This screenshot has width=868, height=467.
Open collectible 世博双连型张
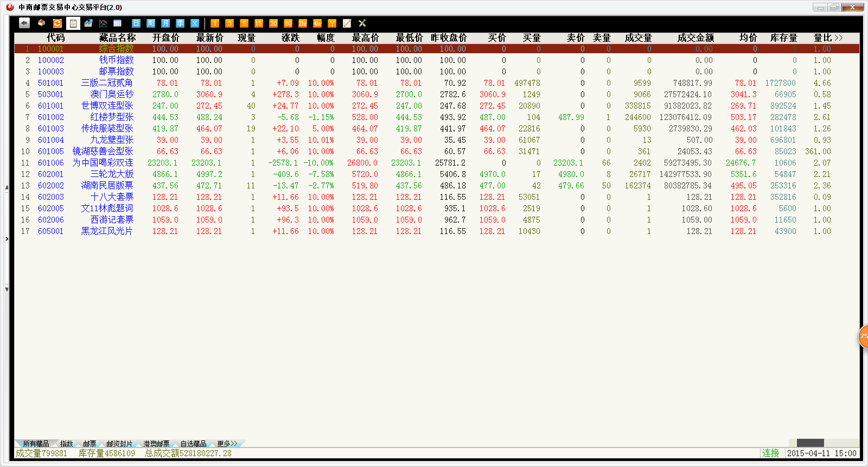[107, 106]
